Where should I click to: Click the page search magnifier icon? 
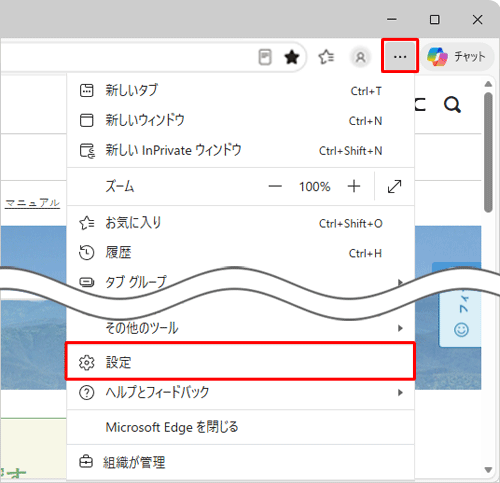(x=452, y=105)
